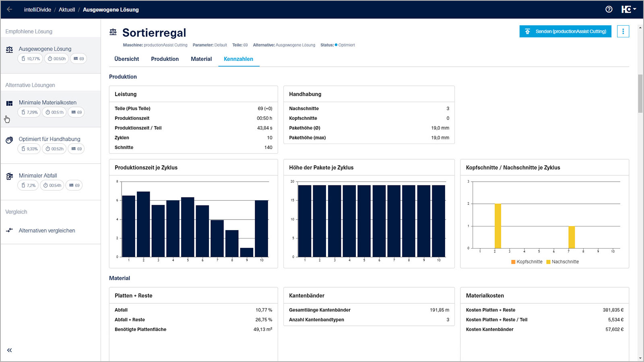Navigate to Aktuell breadcrumb
644x362 pixels.
[67, 10]
